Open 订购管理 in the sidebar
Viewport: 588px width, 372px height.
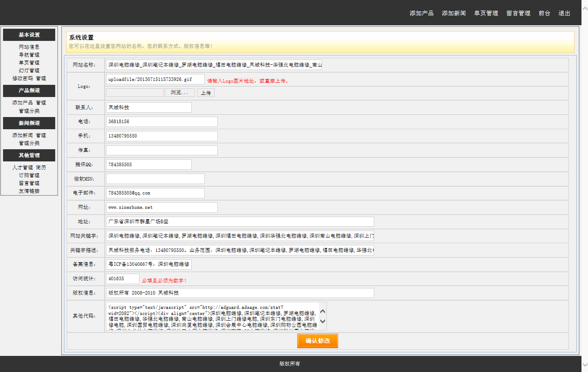coord(29,175)
